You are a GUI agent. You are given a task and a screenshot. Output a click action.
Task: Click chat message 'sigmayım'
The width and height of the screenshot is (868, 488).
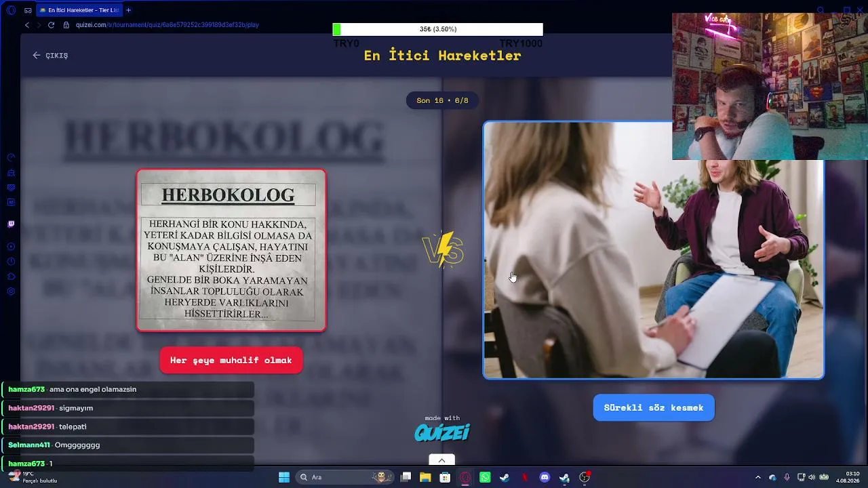pyautogui.click(x=76, y=408)
